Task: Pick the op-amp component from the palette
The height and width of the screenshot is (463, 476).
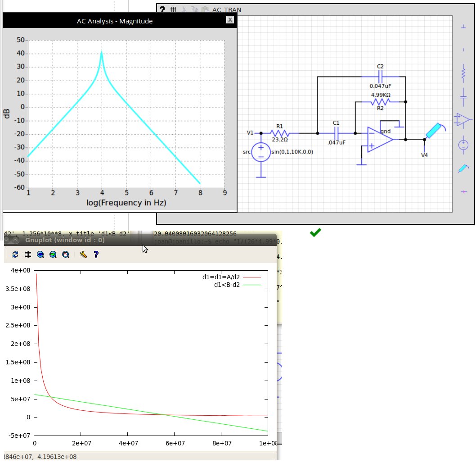Action: tap(463, 120)
